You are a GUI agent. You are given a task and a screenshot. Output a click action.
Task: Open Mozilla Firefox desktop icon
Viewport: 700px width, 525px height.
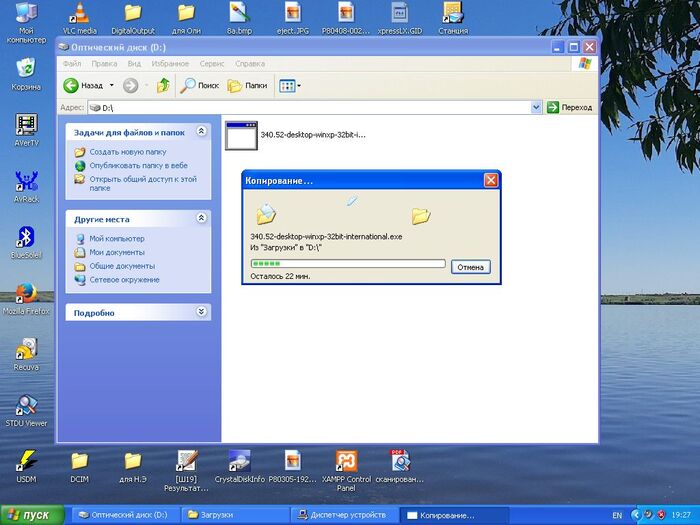pyautogui.click(x=26, y=292)
